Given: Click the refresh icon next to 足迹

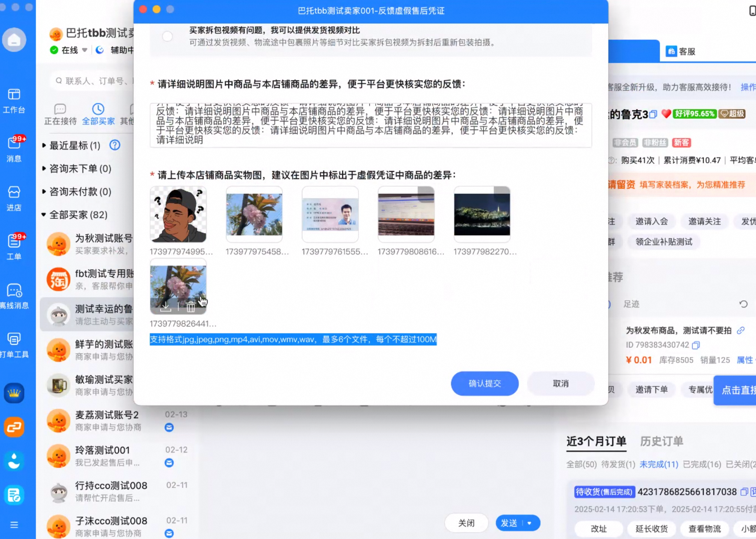Looking at the screenshot, I should [743, 304].
